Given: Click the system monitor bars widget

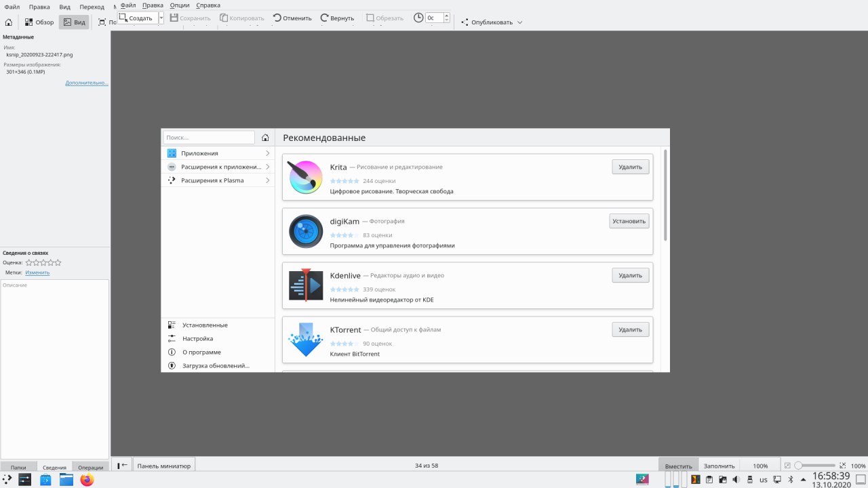Looking at the screenshot, I should tap(676, 480).
